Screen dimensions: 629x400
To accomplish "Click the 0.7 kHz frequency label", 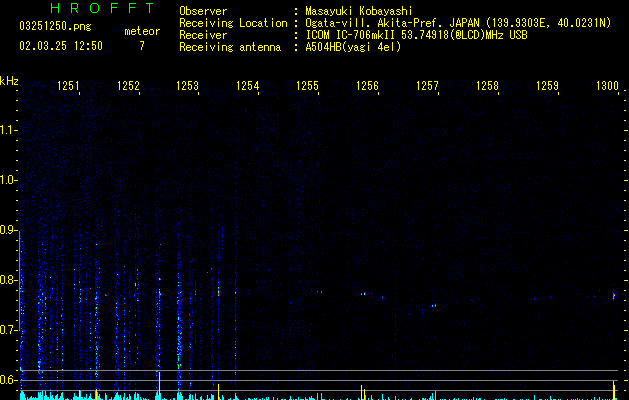I will (x=8, y=330).
